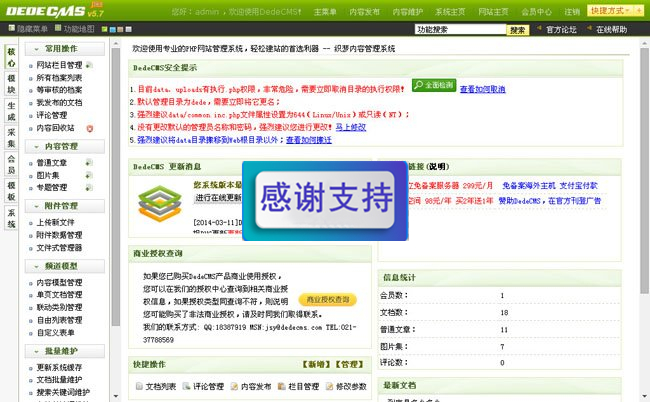Click the plus icon next to 快捷方式
The image size is (650, 402).
coord(639,10)
